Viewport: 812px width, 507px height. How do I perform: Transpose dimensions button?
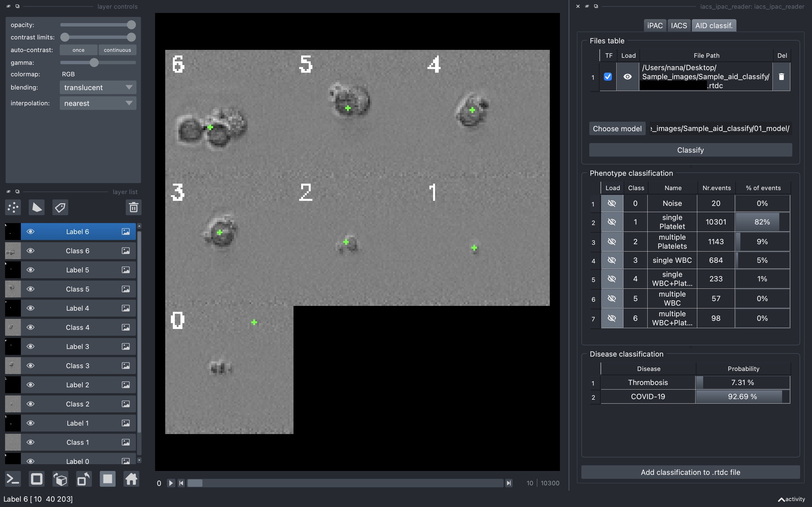click(x=84, y=479)
